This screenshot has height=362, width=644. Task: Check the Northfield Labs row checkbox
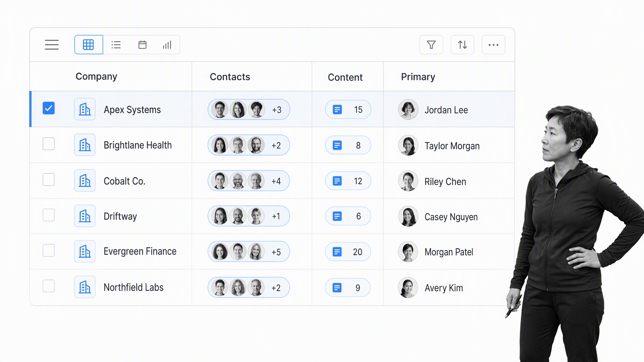coord(49,286)
